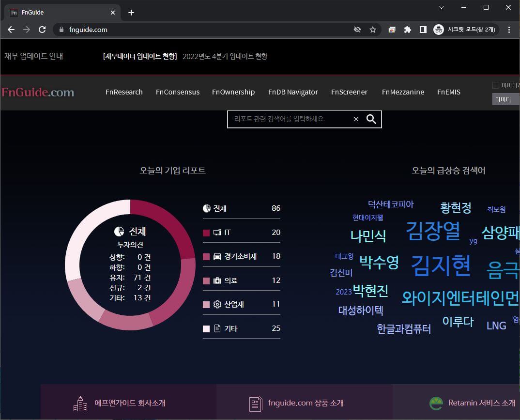Click the car icon for 경기소비재

point(217,256)
